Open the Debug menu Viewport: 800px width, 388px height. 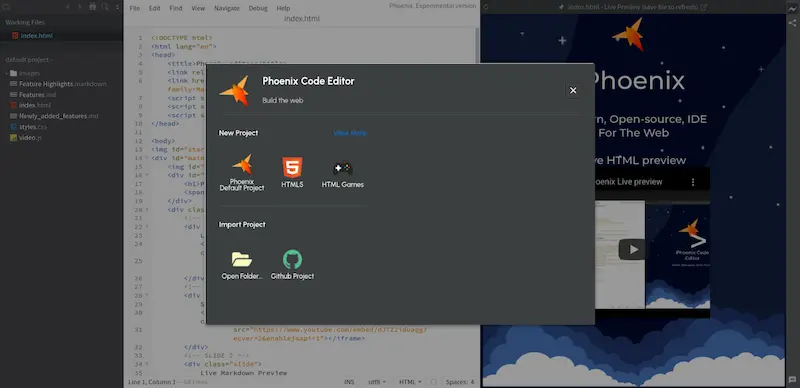coord(258,8)
